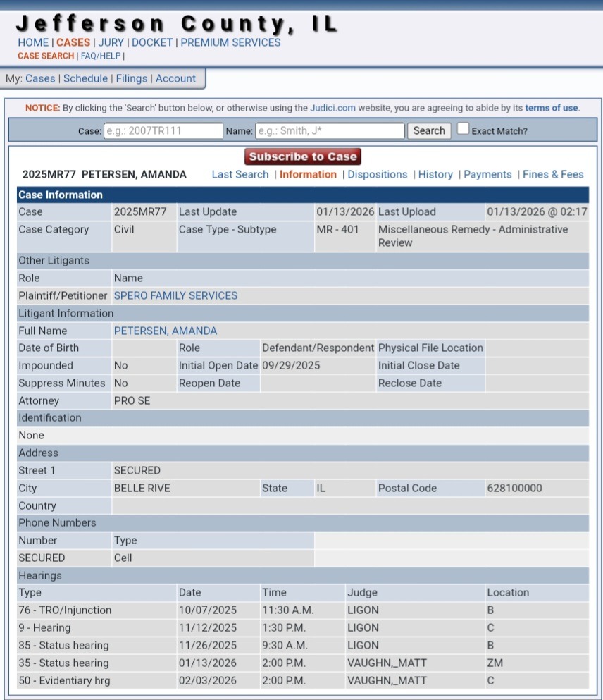Select hearing date 11/26/2025
The width and height of the screenshot is (603, 700).
[207, 646]
